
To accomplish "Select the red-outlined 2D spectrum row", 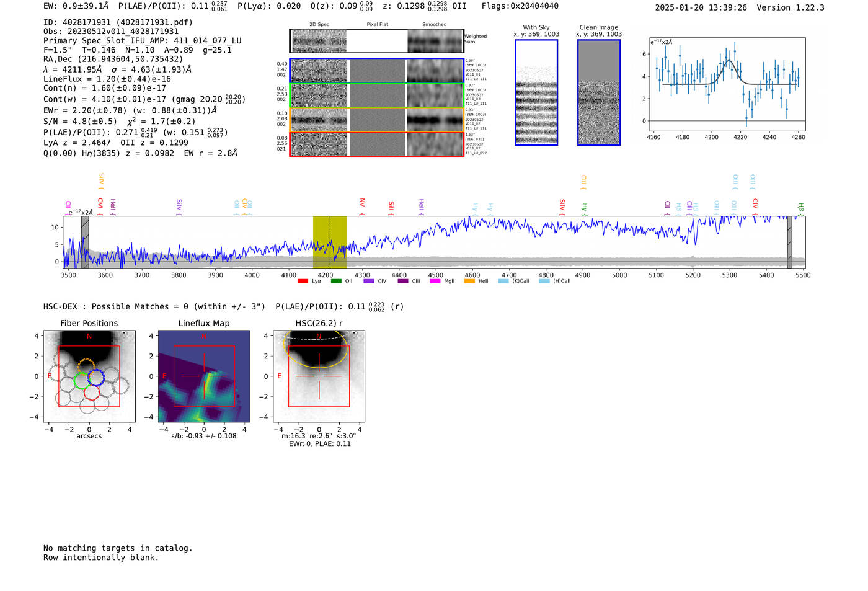I will pos(376,144).
